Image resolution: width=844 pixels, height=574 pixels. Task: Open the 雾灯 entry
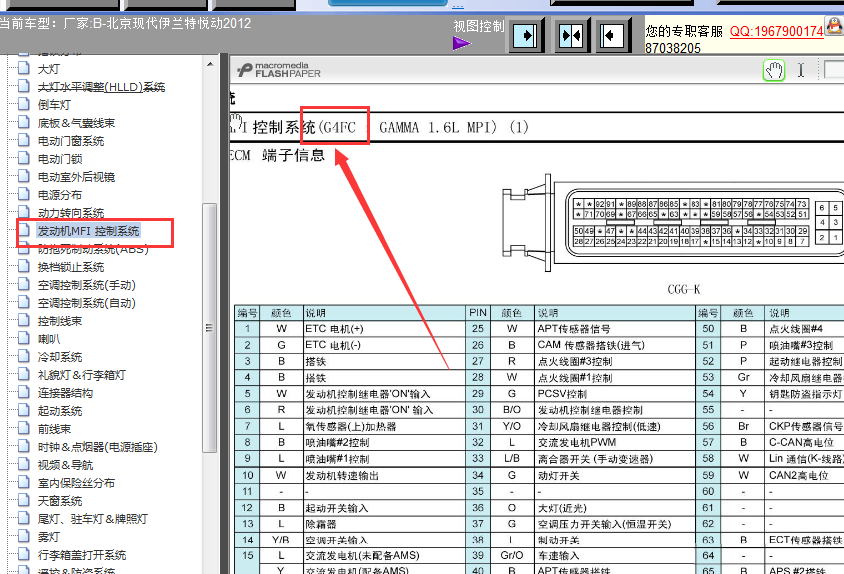[48, 537]
